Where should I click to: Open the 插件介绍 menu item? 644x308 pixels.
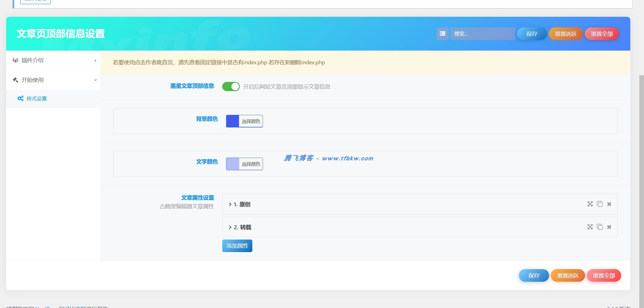coord(33,60)
